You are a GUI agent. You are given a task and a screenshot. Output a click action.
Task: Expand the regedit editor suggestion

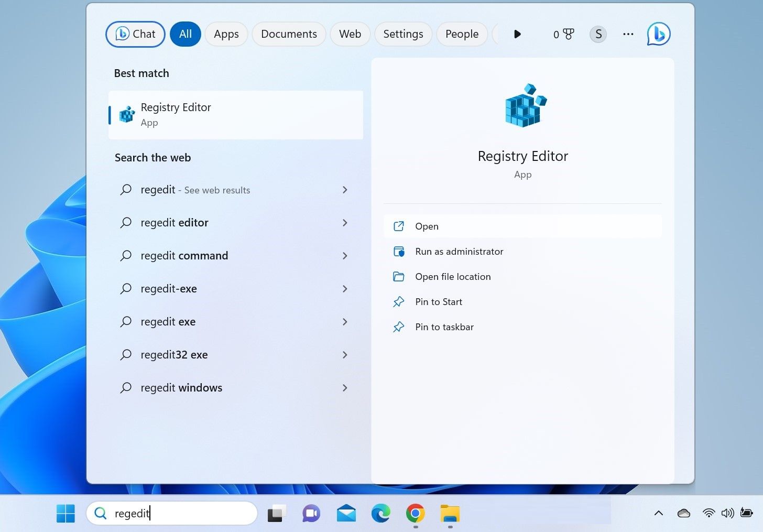tap(345, 223)
